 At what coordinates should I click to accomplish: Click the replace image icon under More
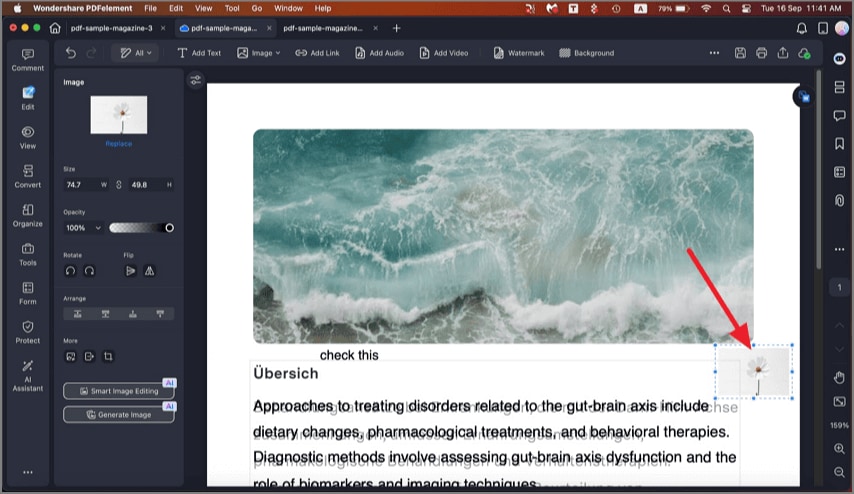click(71, 356)
